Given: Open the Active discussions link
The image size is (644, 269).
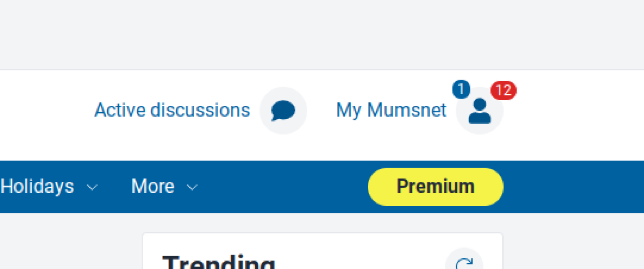Looking at the screenshot, I should [172, 110].
